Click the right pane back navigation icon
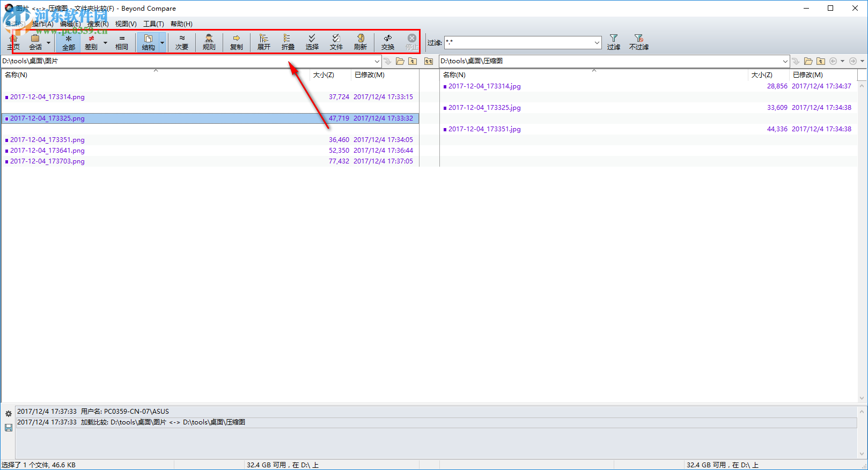 click(833, 61)
